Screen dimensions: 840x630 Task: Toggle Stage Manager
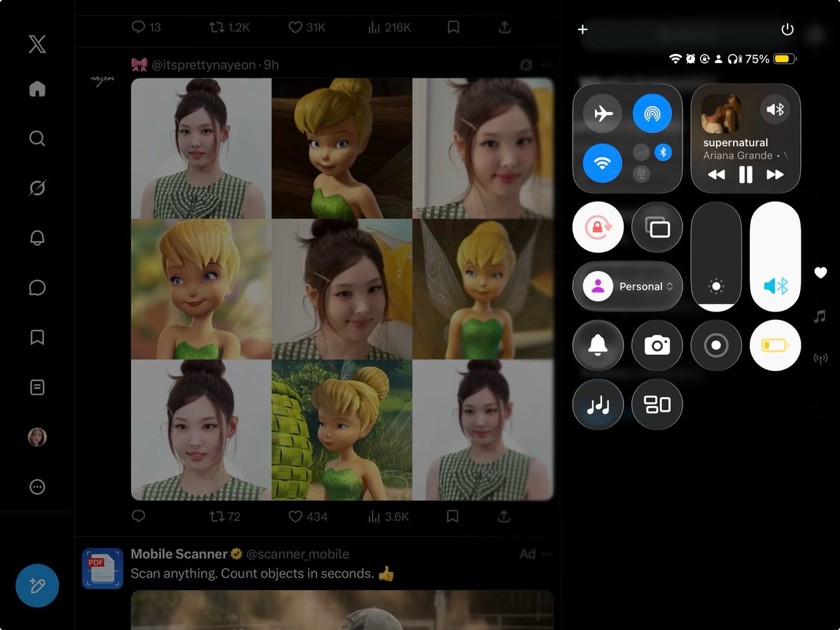pyautogui.click(x=657, y=405)
